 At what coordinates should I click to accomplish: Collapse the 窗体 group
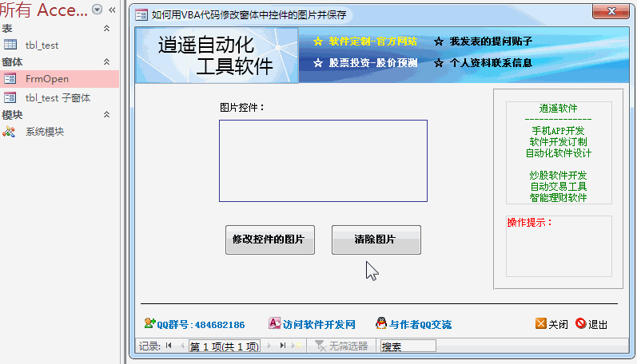106,61
